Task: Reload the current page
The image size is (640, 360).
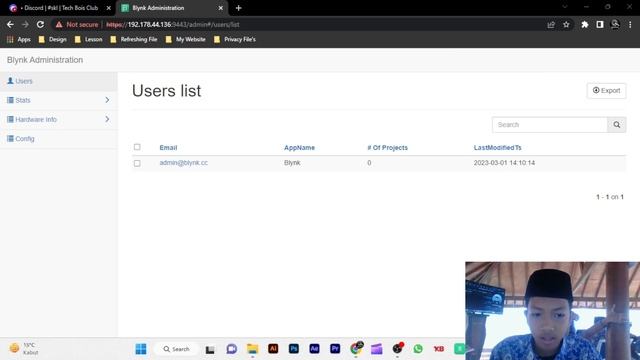Action: (x=40, y=24)
